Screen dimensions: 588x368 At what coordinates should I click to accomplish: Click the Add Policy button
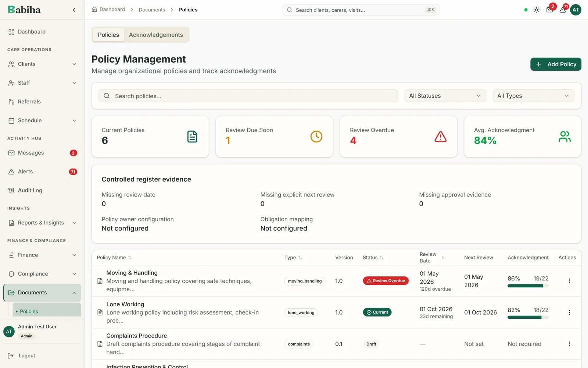point(556,64)
